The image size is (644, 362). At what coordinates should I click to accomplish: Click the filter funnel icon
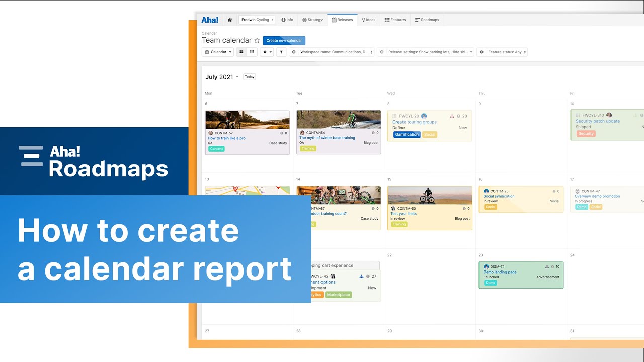(x=281, y=52)
